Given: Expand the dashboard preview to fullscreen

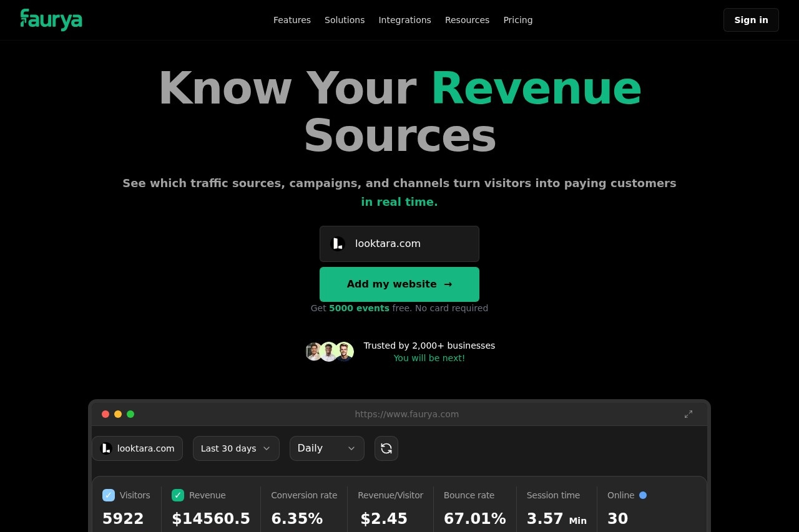Looking at the screenshot, I should 689,414.
